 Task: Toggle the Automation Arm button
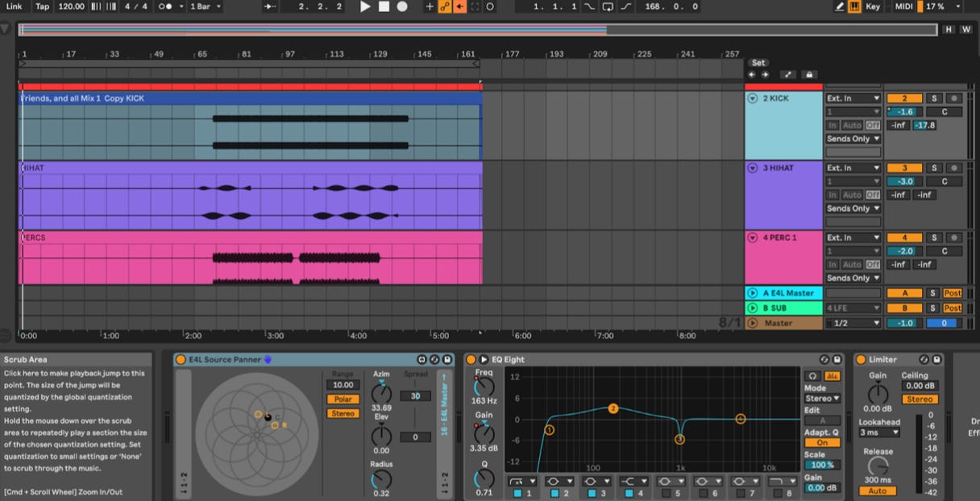[444, 6]
